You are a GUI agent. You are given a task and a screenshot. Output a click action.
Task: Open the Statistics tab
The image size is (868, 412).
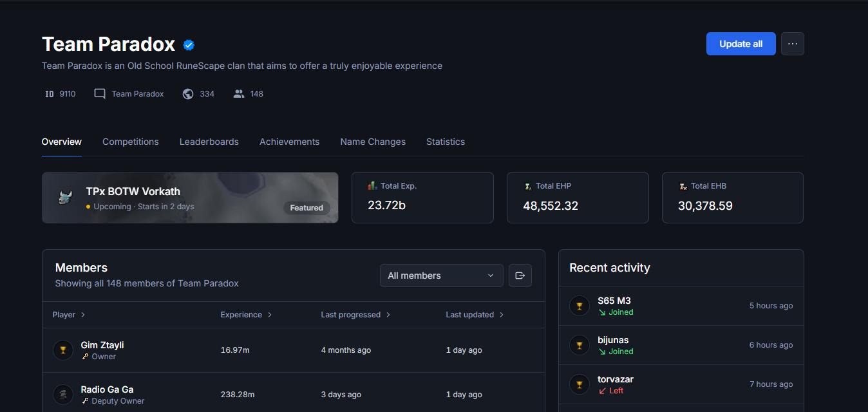(x=446, y=142)
